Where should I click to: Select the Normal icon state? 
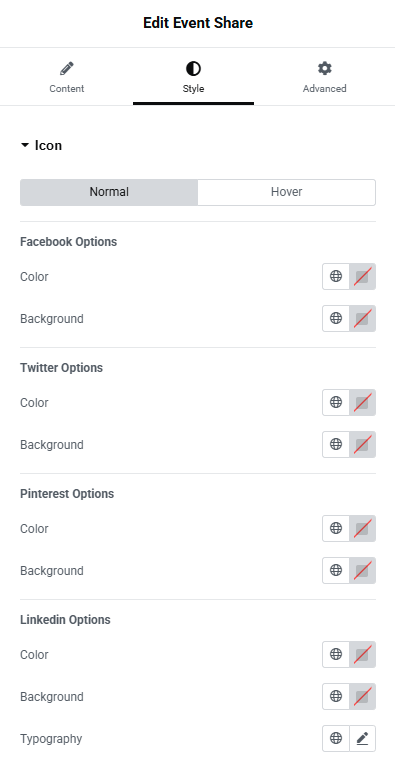click(x=109, y=192)
